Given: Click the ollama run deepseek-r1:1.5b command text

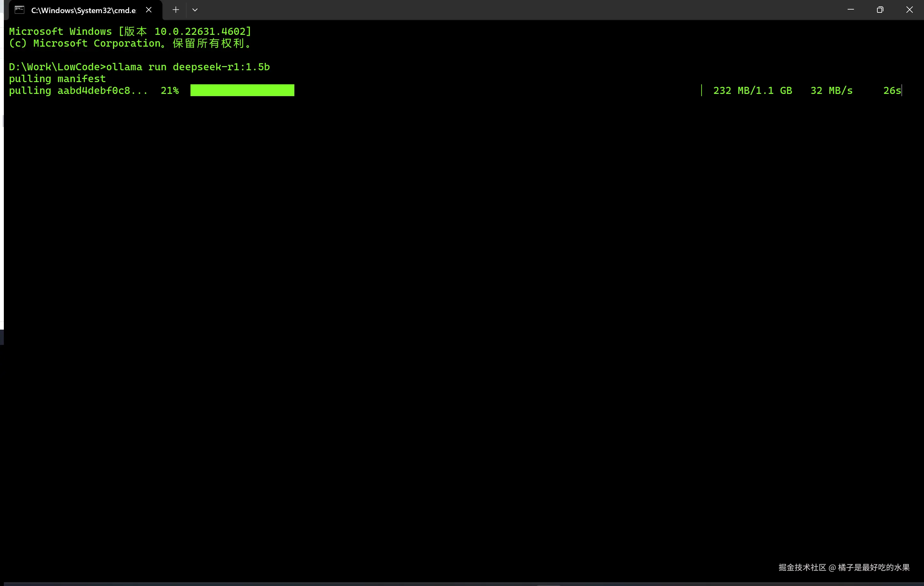Looking at the screenshot, I should [x=188, y=67].
